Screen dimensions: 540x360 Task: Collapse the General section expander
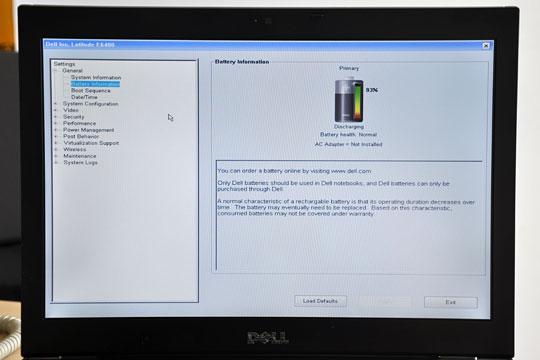pyautogui.click(x=56, y=71)
